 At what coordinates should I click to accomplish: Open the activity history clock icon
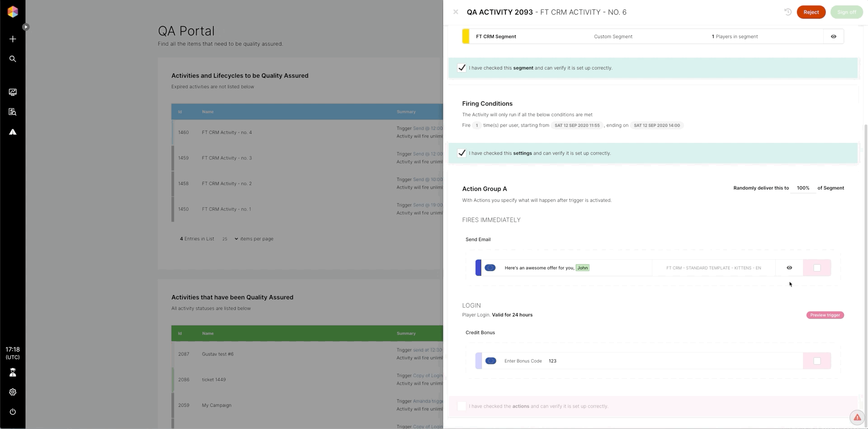pyautogui.click(x=788, y=12)
